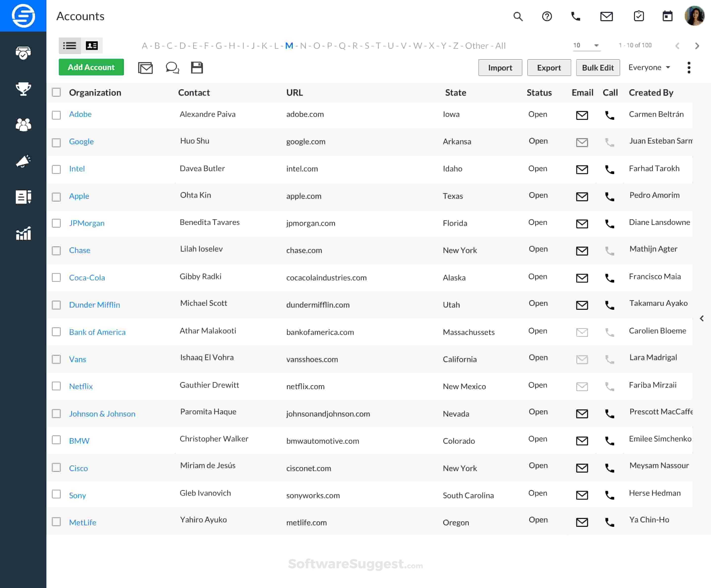Image resolution: width=711 pixels, height=588 pixels.
Task: Toggle the select-all checkbox in header
Action: pyautogui.click(x=57, y=92)
